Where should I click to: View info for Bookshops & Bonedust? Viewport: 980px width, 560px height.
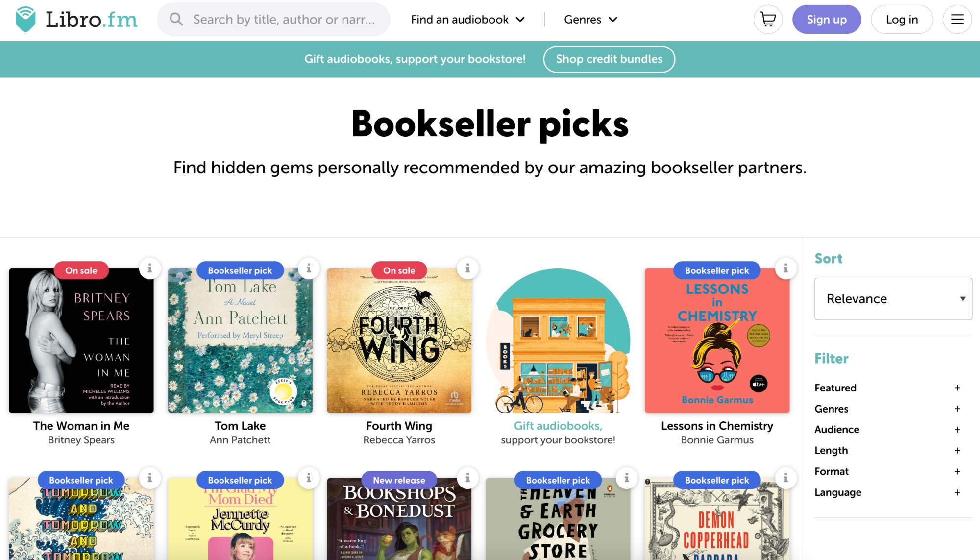point(468,478)
